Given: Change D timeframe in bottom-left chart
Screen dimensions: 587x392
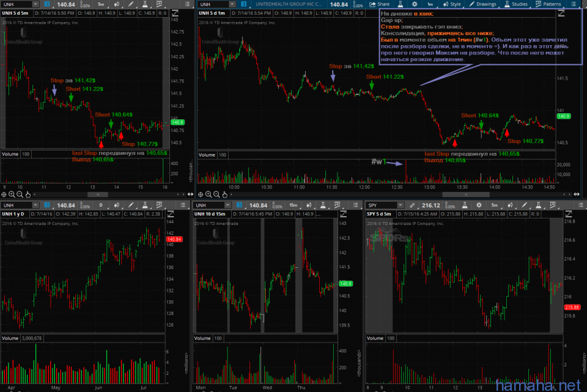Looking at the screenshot, I should 101,205.
